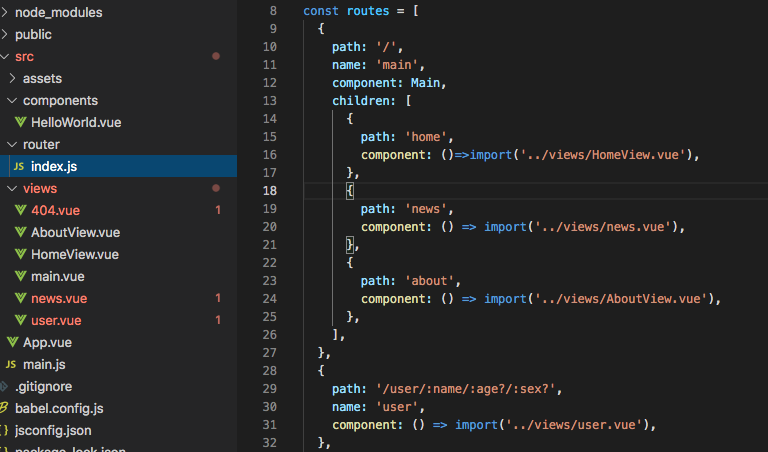The width and height of the screenshot is (768, 452).
Task: Click the highlighted opening brace on line 18
Action: [350, 190]
